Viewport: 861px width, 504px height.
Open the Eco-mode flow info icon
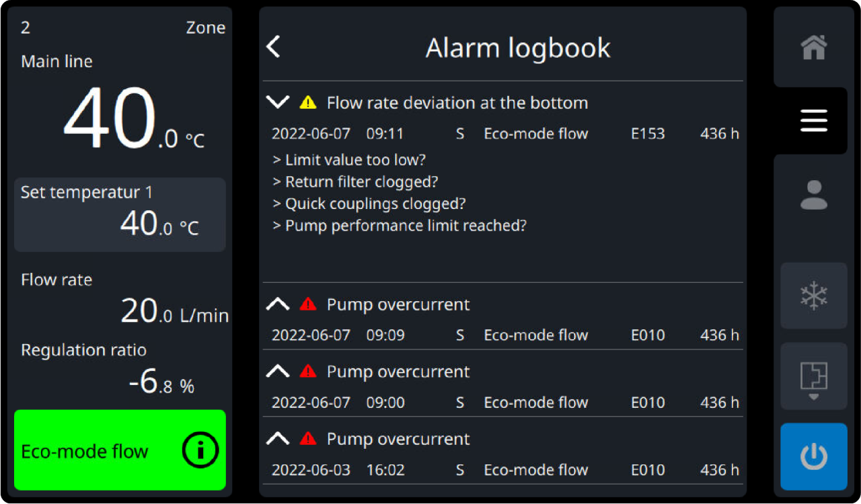pos(200,451)
